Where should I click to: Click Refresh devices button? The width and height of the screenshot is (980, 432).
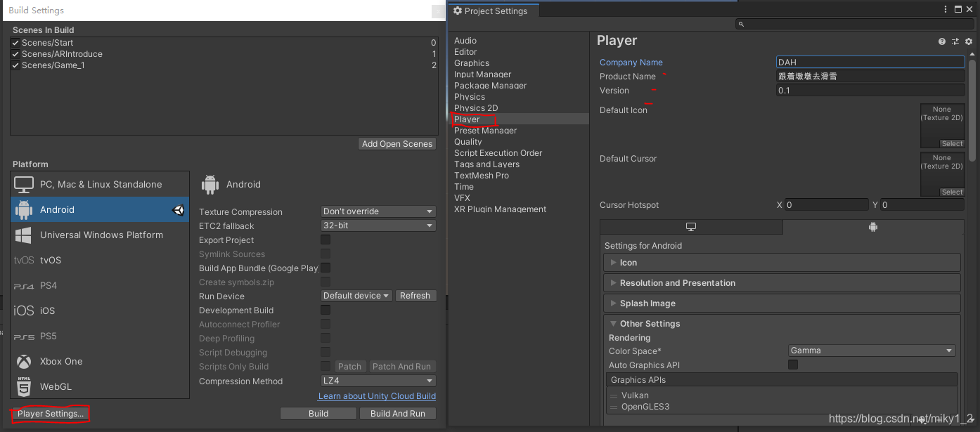(x=415, y=296)
